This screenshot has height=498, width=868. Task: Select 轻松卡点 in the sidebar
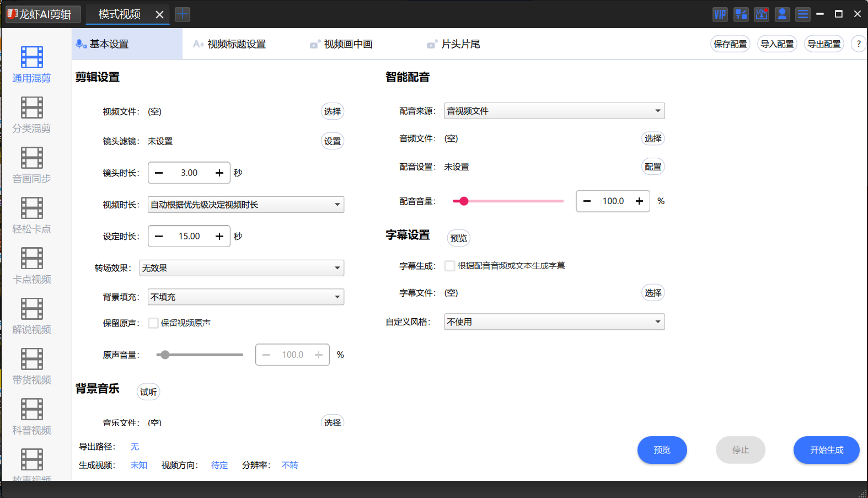31,215
